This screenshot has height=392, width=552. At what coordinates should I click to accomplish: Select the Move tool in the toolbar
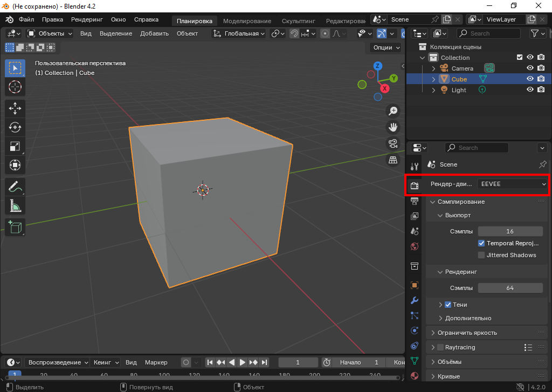click(x=15, y=108)
